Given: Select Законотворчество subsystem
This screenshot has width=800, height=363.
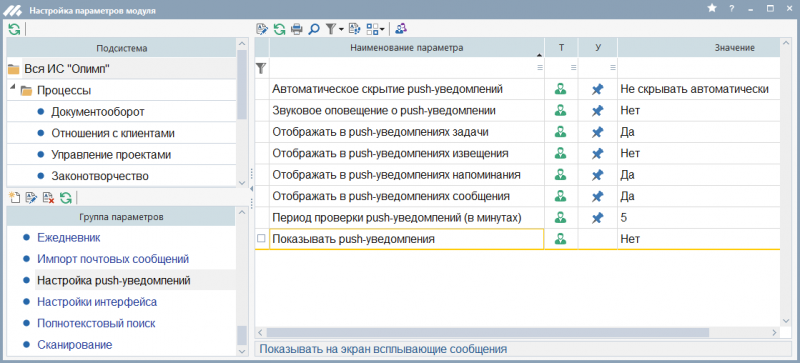Looking at the screenshot, I should pos(100,176).
